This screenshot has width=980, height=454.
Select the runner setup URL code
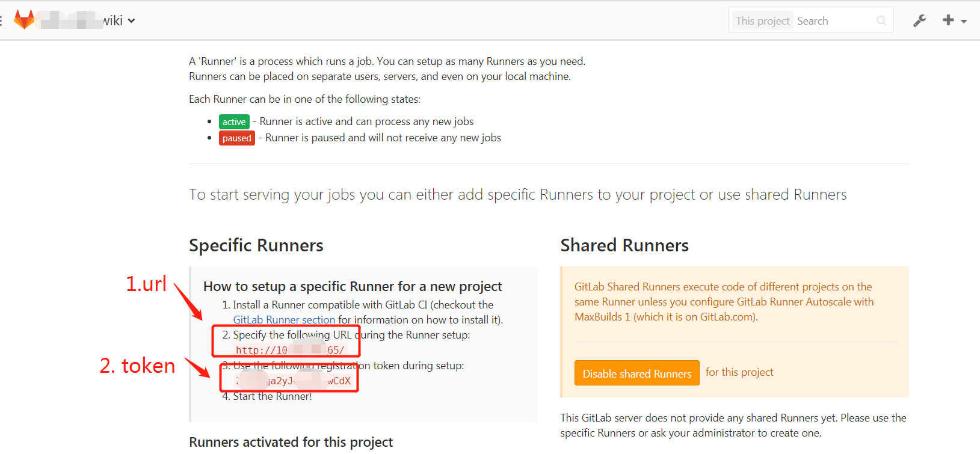pos(290,350)
